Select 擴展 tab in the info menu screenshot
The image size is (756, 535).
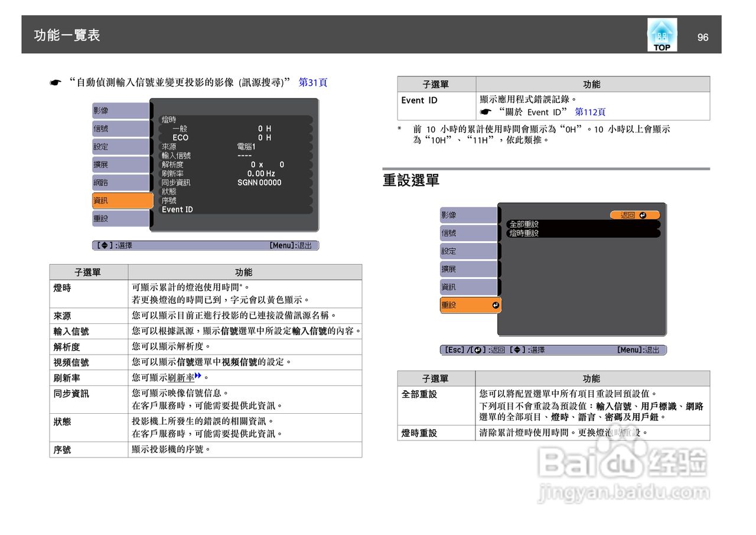coord(122,164)
